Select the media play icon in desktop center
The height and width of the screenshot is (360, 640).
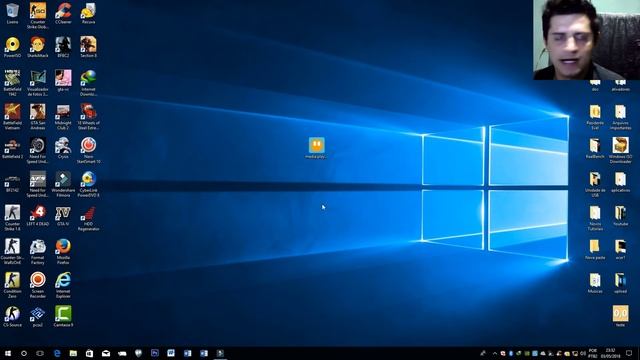pyautogui.click(x=317, y=148)
